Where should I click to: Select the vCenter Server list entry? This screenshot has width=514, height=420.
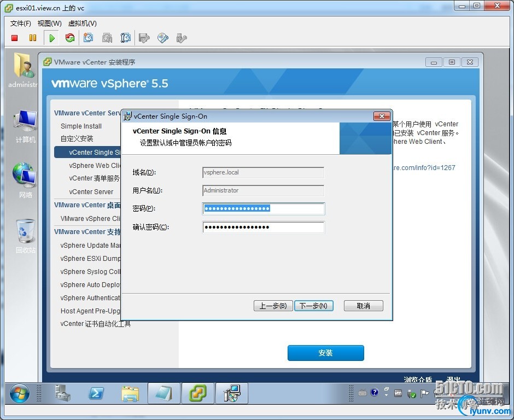click(91, 192)
